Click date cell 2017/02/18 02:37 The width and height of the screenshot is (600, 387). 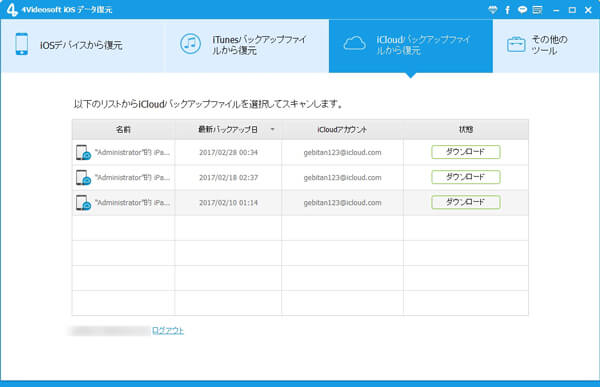point(228,178)
